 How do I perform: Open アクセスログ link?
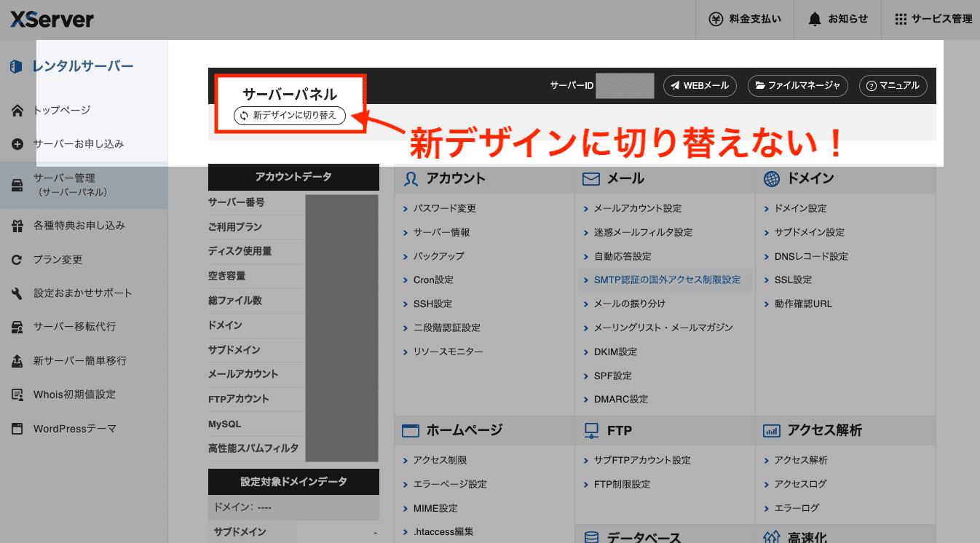tap(800, 484)
